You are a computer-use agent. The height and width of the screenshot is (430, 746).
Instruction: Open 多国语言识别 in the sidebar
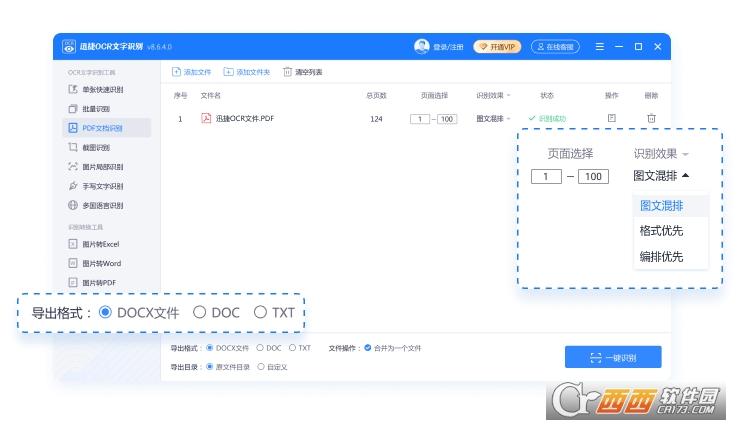point(96,205)
